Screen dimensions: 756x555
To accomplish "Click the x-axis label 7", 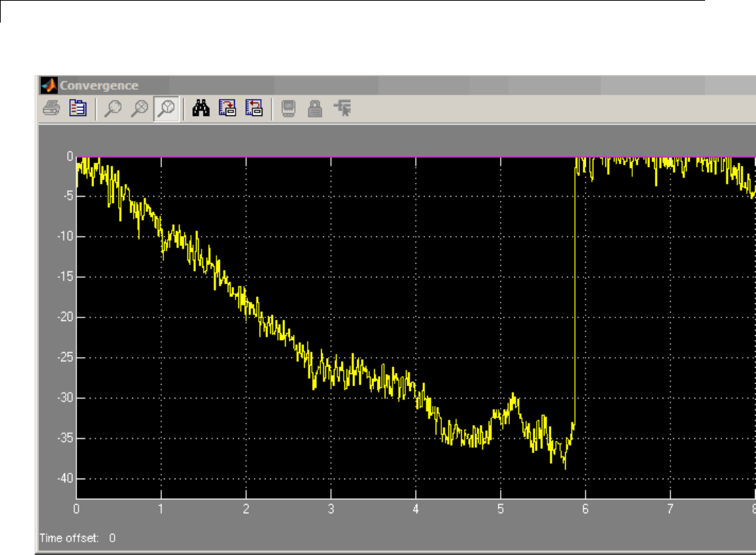I will click(x=670, y=509).
